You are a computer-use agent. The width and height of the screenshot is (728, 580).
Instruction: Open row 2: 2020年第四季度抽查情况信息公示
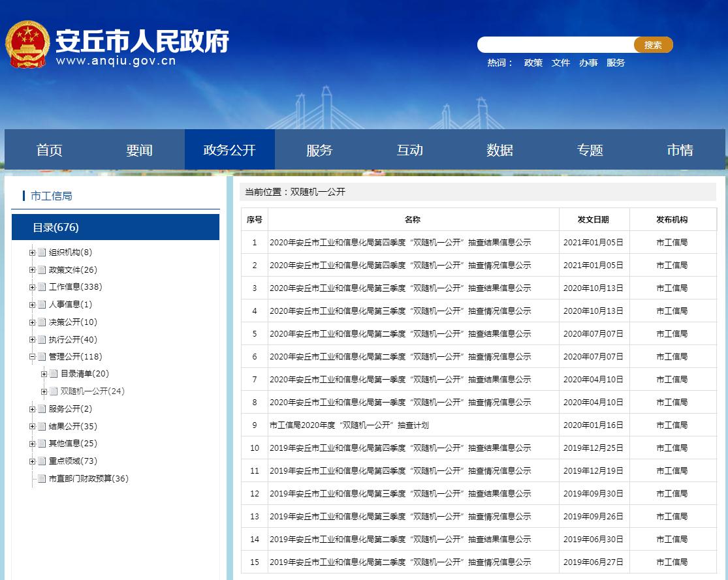(400, 266)
